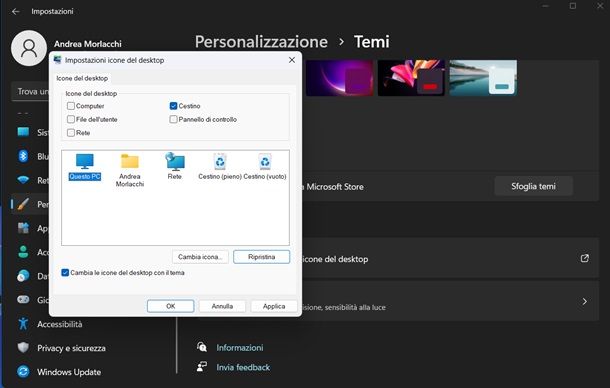This screenshot has height=388, width=610.
Task: Uncheck the Cestino checkbox
Action: (x=174, y=106)
